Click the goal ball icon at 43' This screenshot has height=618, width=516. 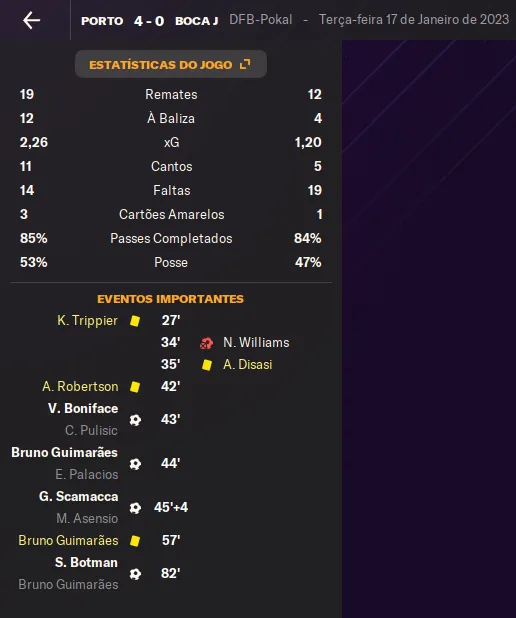pos(135,420)
